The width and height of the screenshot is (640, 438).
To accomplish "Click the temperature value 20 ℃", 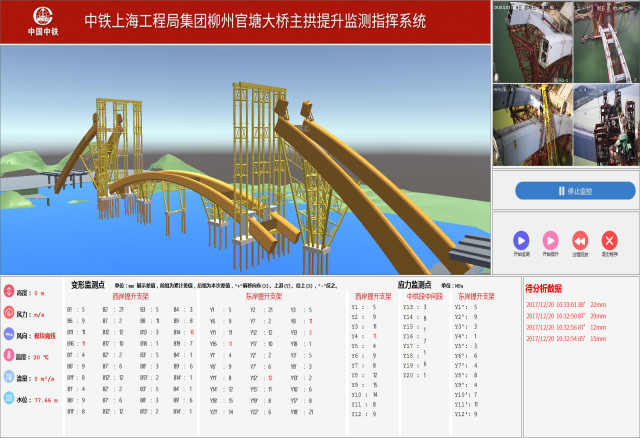I will [x=41, y=357].
